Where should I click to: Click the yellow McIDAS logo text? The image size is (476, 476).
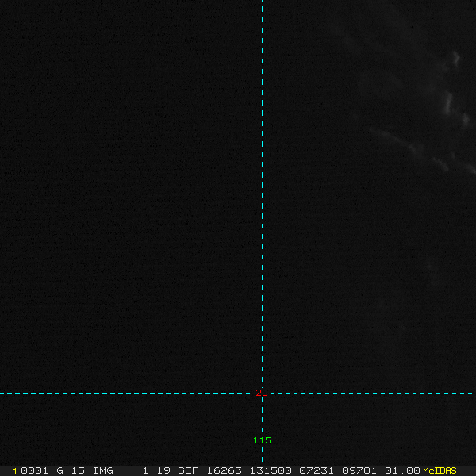[440, 470]
